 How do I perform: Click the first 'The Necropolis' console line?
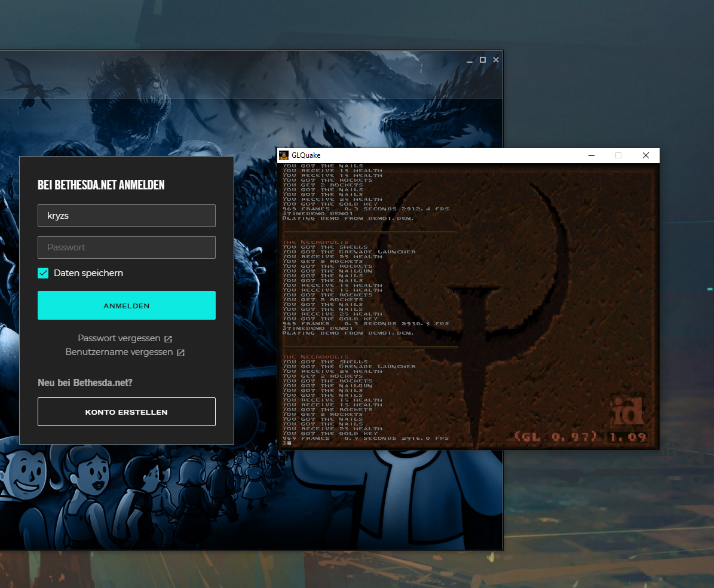pos(315,242)
